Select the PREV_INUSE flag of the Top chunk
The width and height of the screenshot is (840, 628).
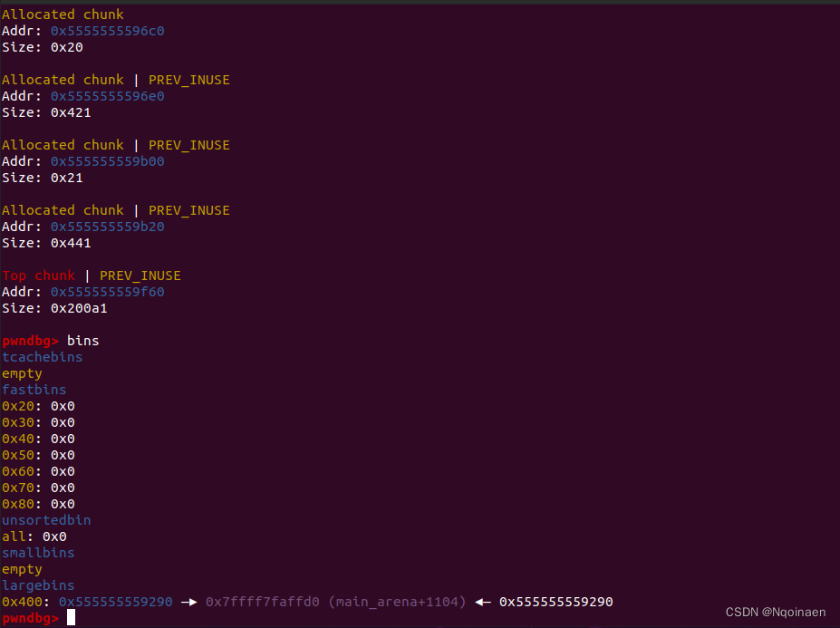coord(140,275)
